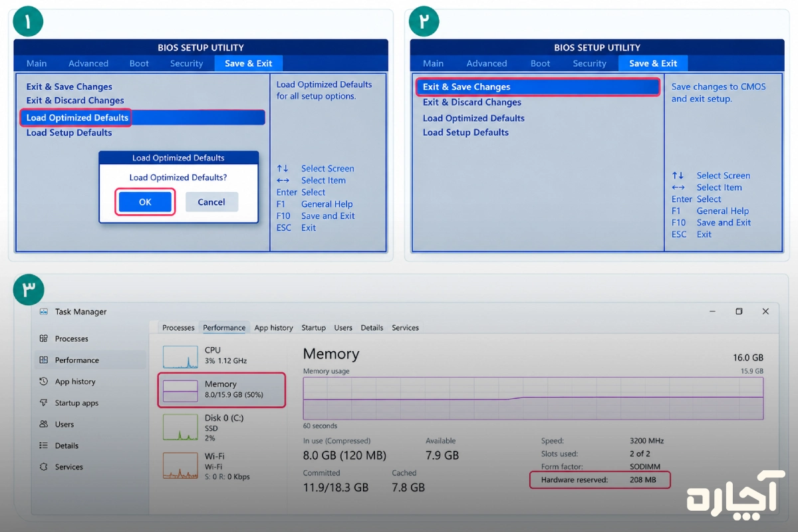
Task: Select highlighted Exit & Save Changes in the CMOS-help BIOS
Action: 538,87
